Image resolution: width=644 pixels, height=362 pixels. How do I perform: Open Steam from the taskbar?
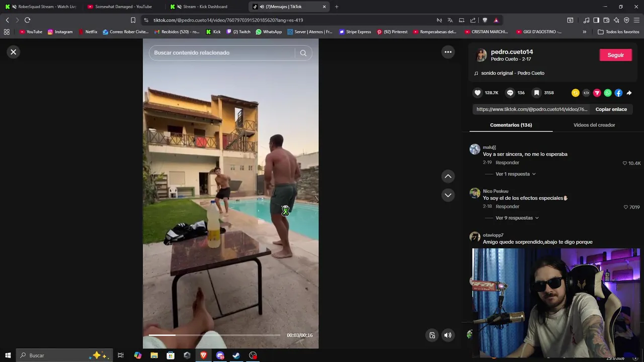[236, 355]
